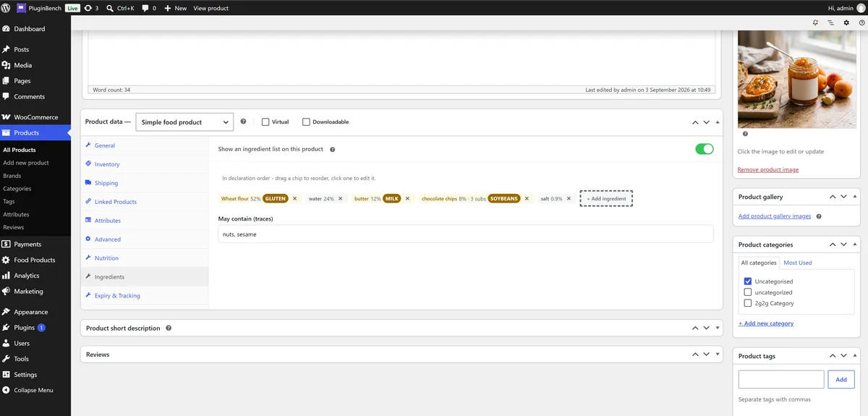Screen dimensions: 868x416
Task: Collapse the admin sidebar menu
Action: (33, 390)
